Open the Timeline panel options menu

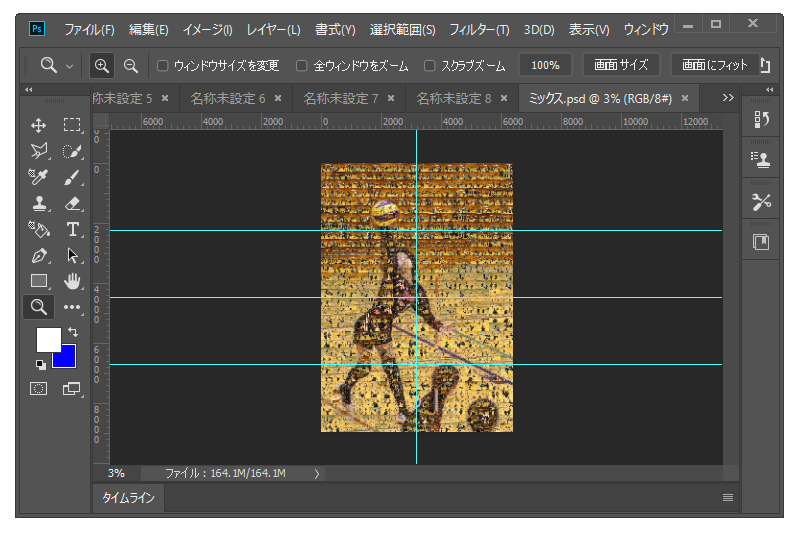click(728, 497)
